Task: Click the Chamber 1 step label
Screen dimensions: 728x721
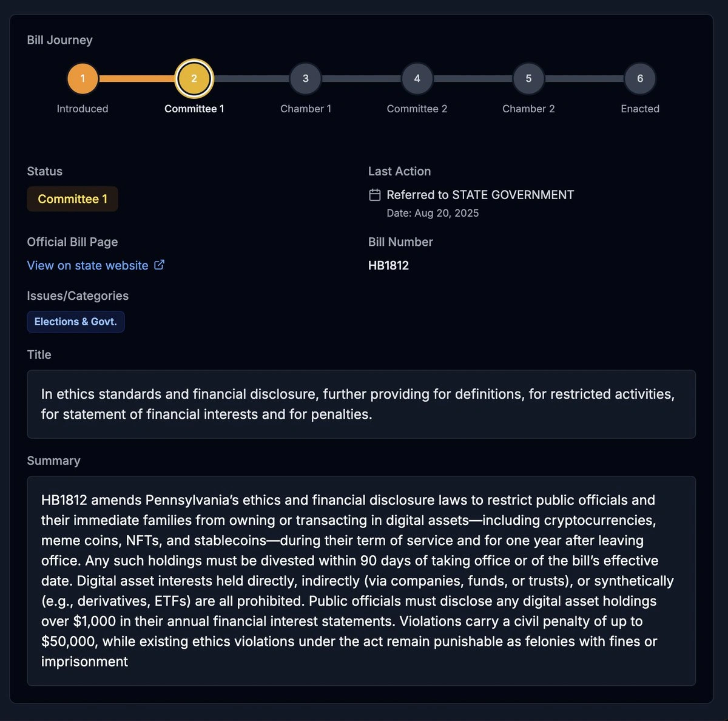Action: 306,109
